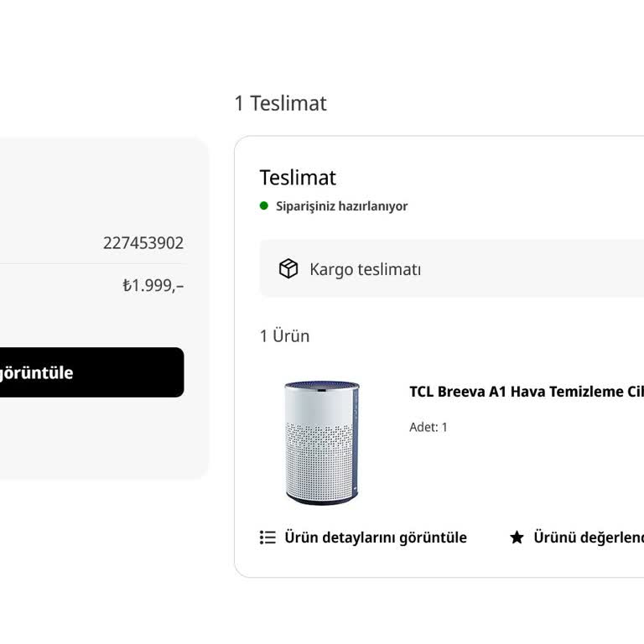Click the package icon beside Kargo teslimatı
This screenshot has height=644, width=644.
(288, 269)
